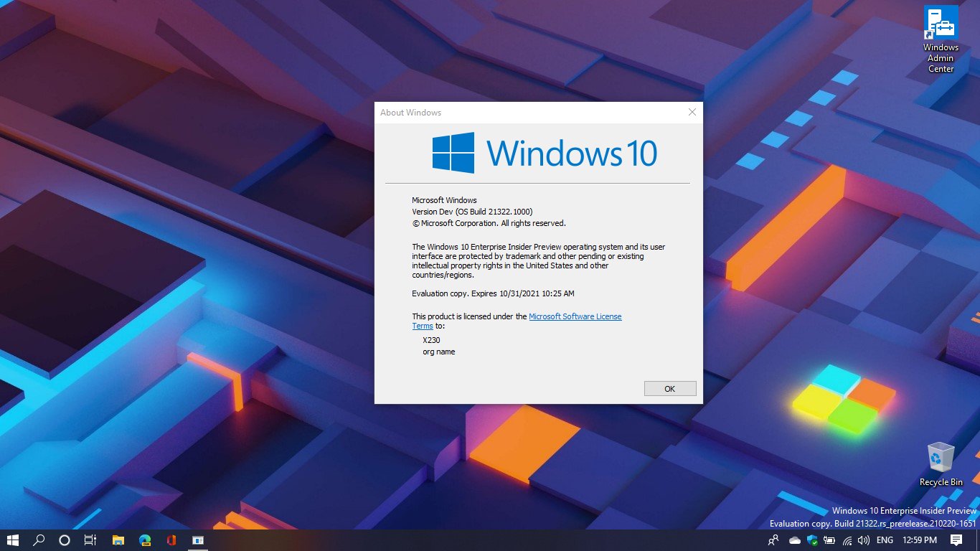980x551 pixels.
Task: Open the volume speaker control
Action: 864,540
